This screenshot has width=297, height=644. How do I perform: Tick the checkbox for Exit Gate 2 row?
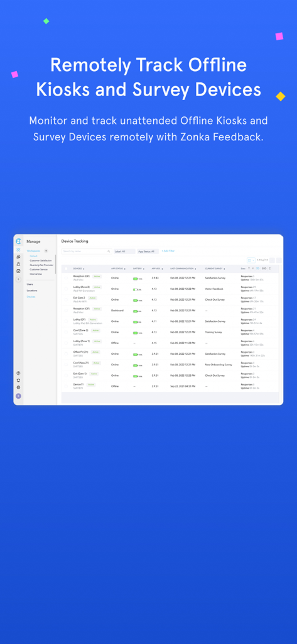coord(67,300)
